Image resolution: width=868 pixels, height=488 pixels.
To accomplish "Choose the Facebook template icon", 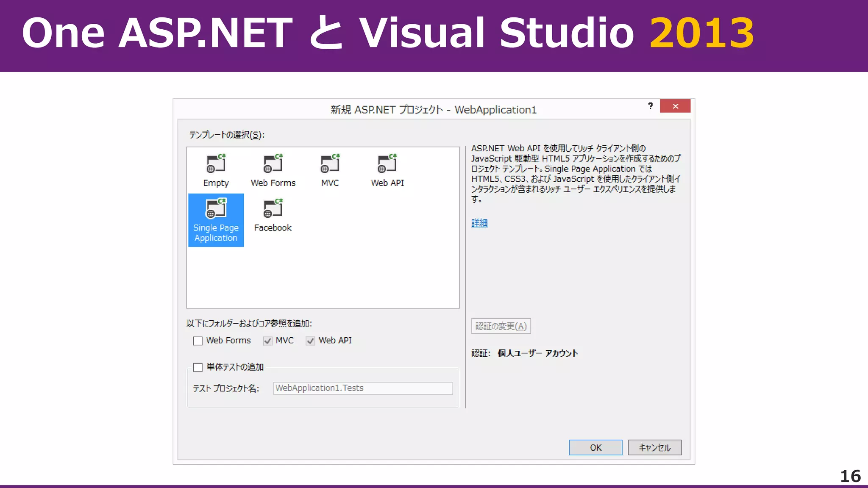I will tap(273, 209).
